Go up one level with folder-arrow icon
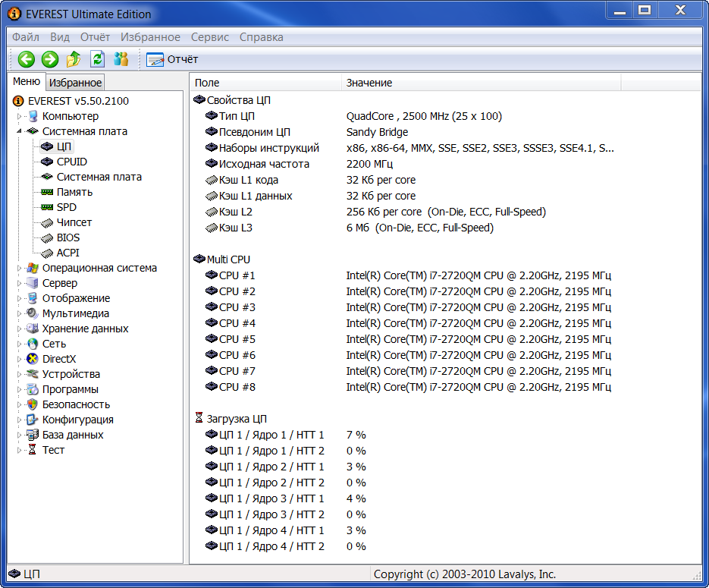 (74, 59)
